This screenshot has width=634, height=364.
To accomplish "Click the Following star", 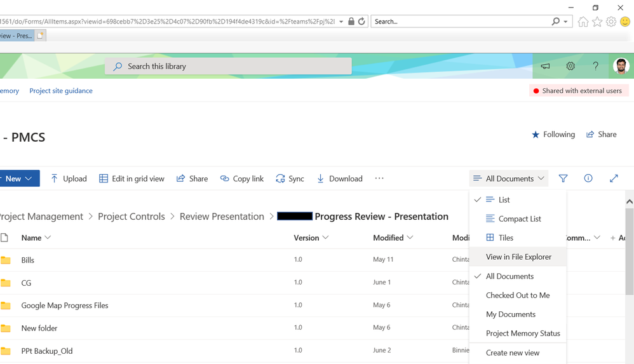I will point(536,134).
